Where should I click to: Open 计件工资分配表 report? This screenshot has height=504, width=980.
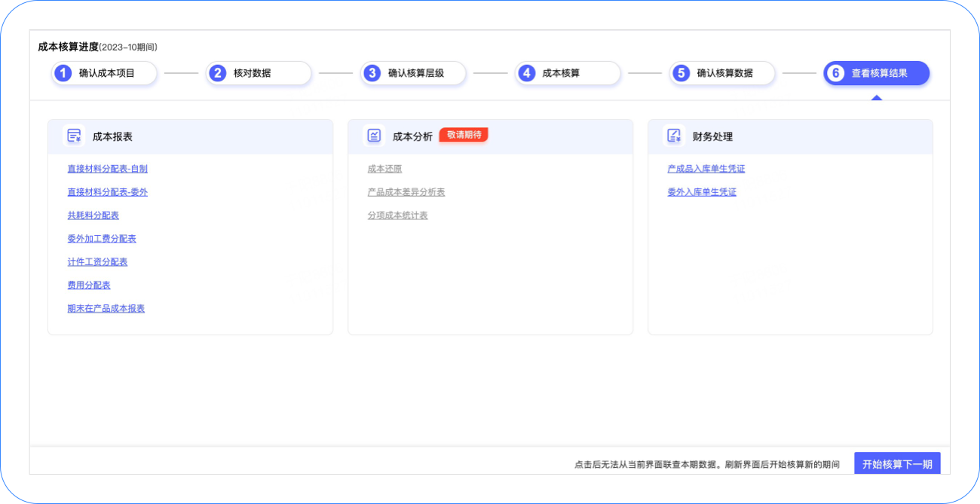click(97, 262)
